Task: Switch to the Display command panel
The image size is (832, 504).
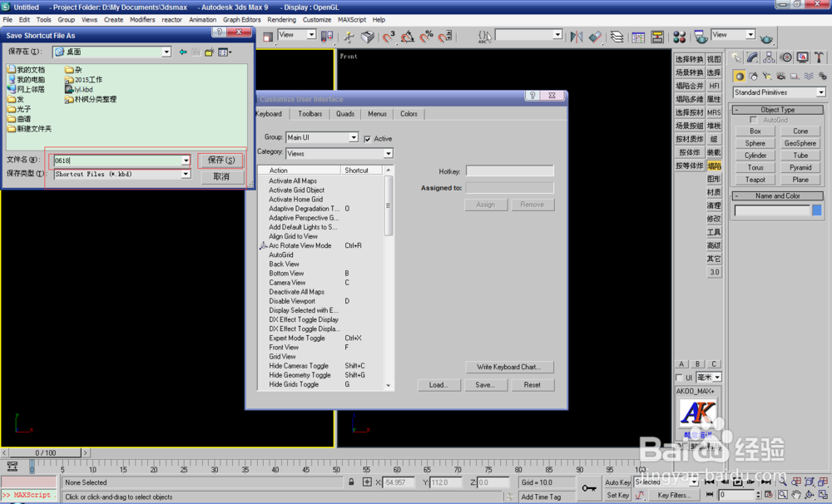Action: coord(803,57)
